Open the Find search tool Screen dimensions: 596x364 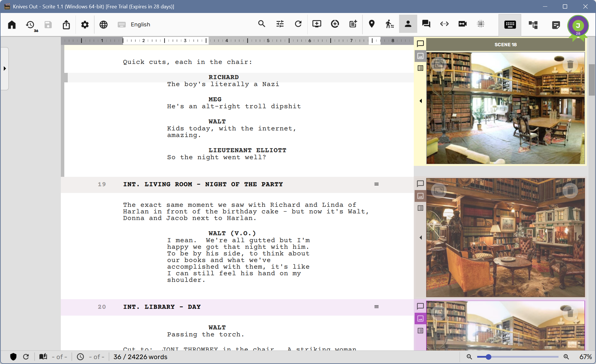pyautogui.click(x=262, y=24)
